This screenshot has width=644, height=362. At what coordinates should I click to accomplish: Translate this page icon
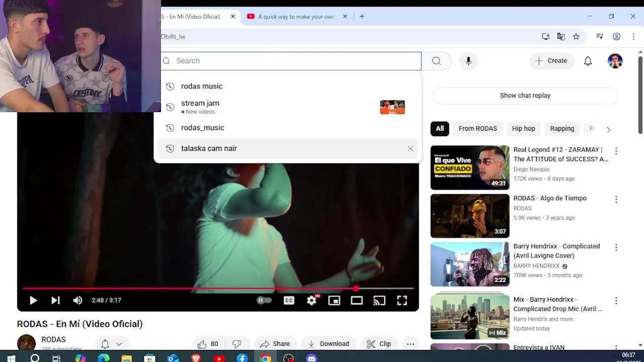tap(561, 37)
